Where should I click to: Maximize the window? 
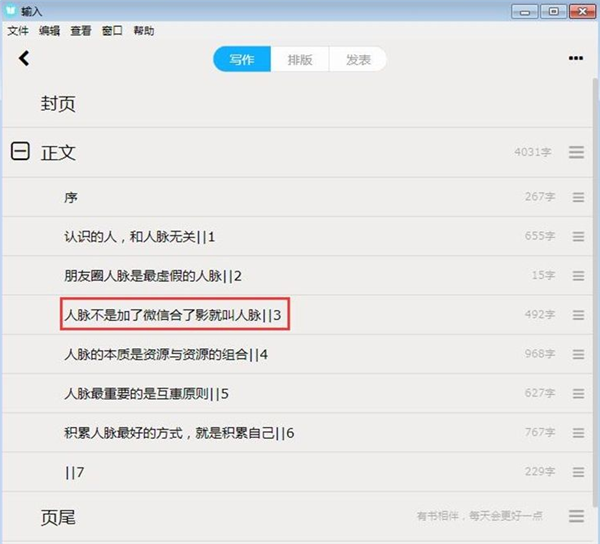[553, 11]
